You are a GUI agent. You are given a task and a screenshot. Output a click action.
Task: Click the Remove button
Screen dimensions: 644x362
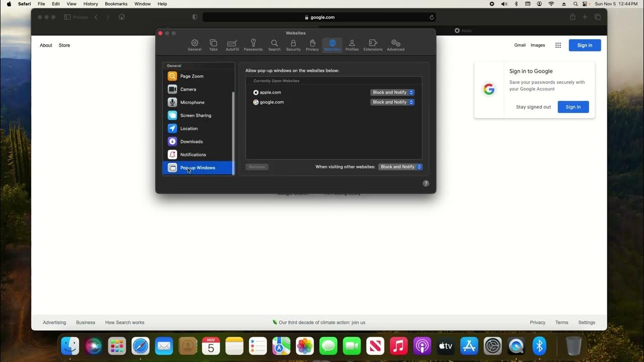[x=257, y=167]
